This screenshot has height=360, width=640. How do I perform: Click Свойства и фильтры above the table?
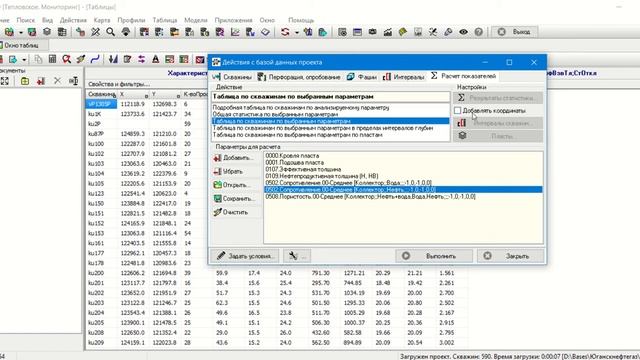[x=119, y=84]
